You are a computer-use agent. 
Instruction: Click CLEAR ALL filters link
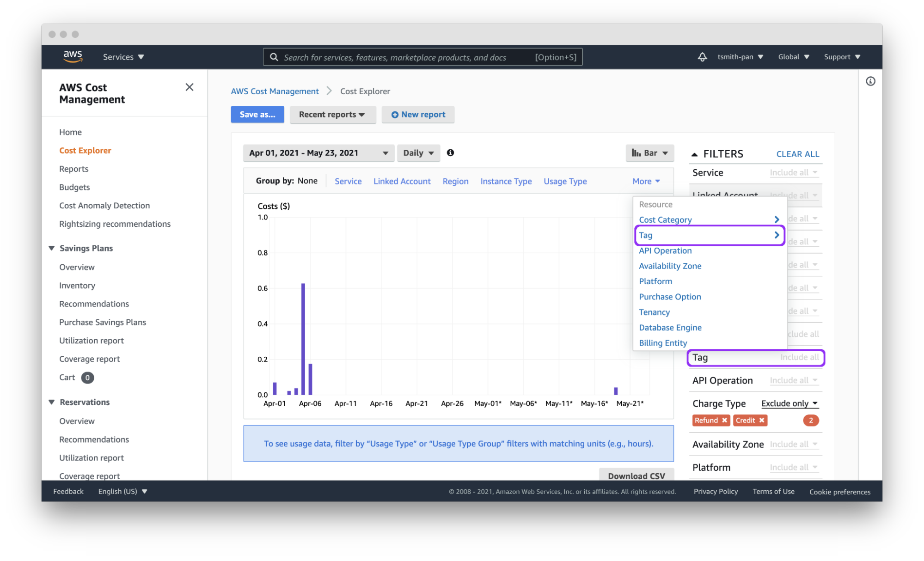point(797,154)
